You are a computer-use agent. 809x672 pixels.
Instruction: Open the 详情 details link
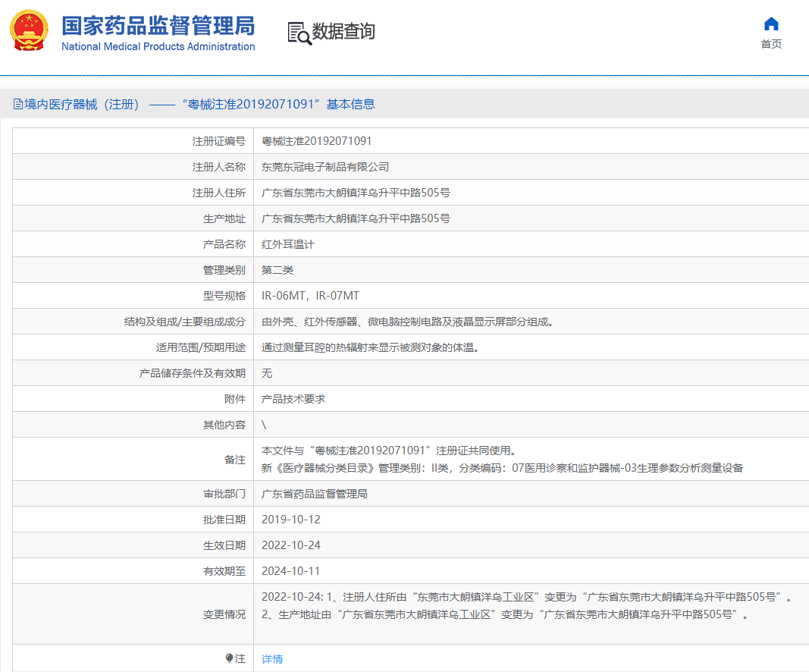click(271, 659)
